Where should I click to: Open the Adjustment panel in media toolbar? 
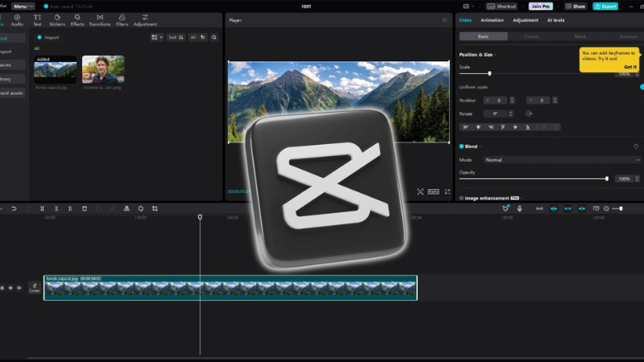[x=145, y=20]
